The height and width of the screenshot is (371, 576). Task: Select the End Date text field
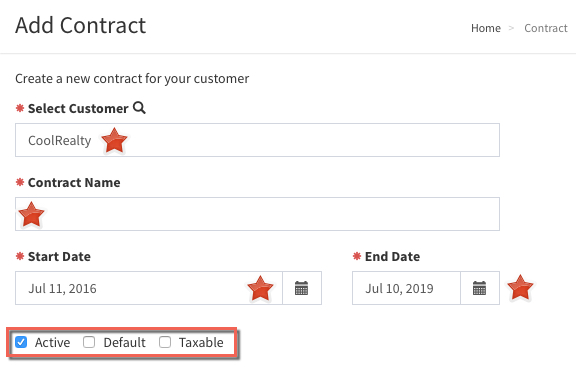click(406, 288)
